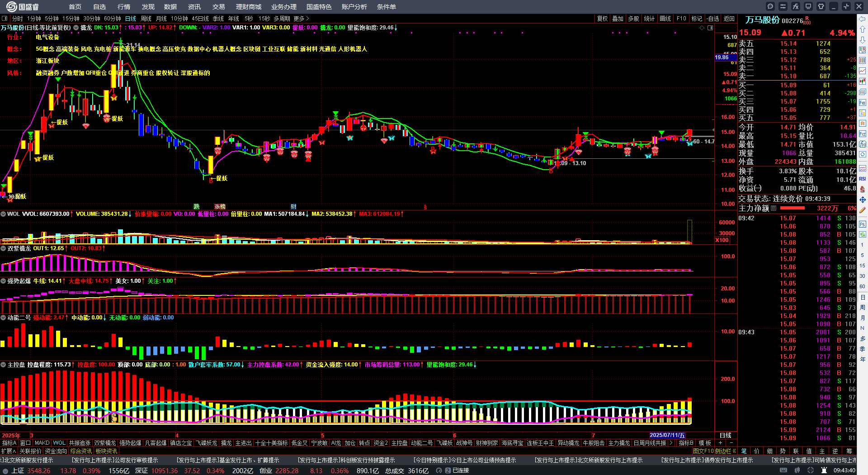Open the 资金流向 link
Image resolution: width=868 pixels, height=475 pixels.
[56, 451]
